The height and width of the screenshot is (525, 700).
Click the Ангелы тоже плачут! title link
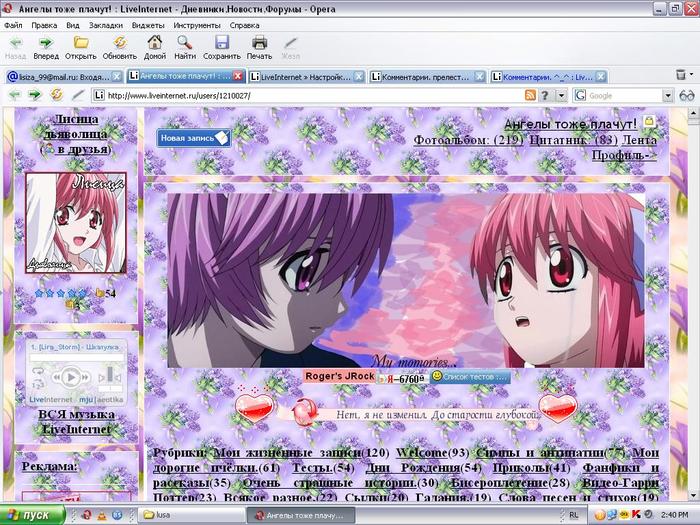571,124
